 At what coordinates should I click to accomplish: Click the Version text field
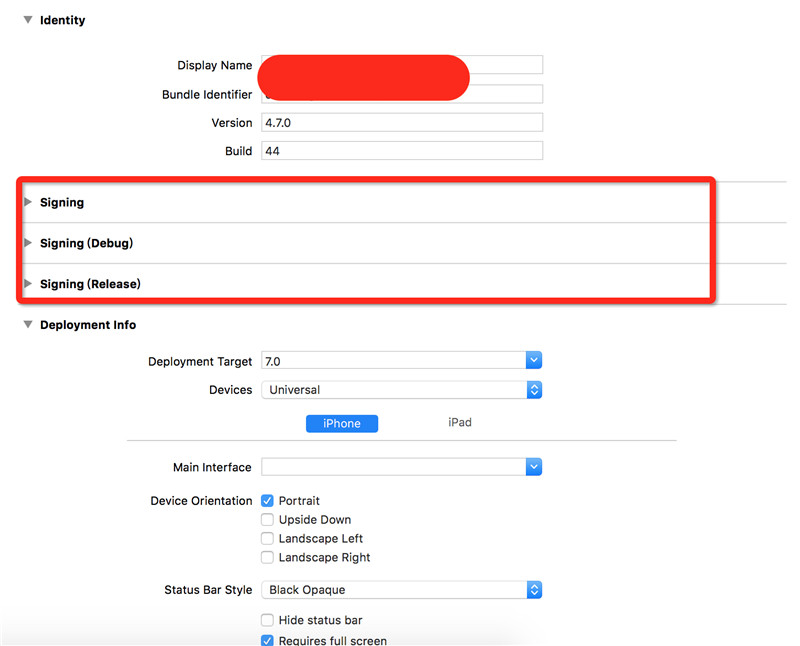[401, 123]
